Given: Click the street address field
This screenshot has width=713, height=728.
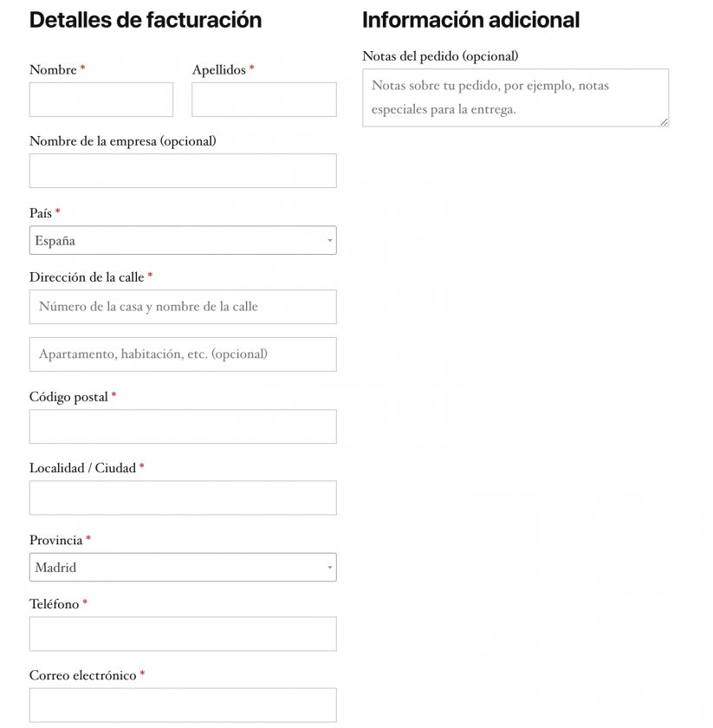Looking at the screenshot, I should pos(183,307).
